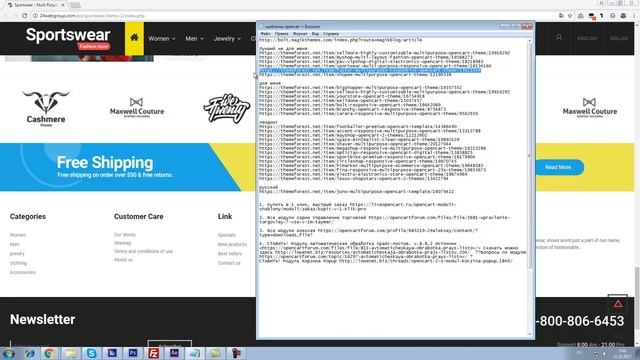Click the Free Shipping banner heading
The image size is (640, 360).
click(x=105, y=162)
